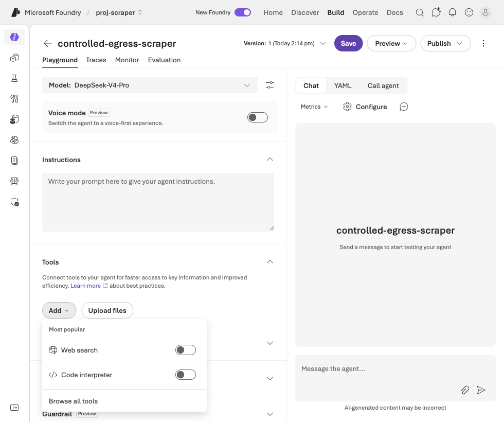Open the search magnifier icon in header
The height and width of the screenshot is (422, 504).
[420, 12]
